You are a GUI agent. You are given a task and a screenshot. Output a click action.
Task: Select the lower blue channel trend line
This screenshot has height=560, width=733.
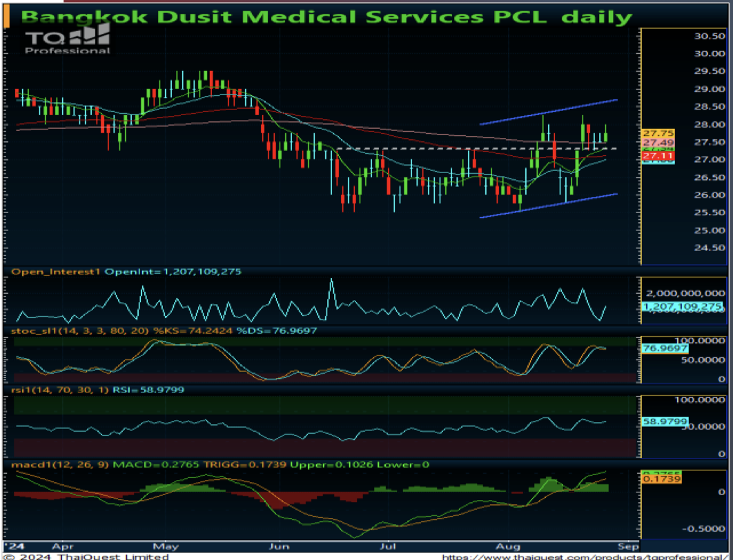point(548,206)
